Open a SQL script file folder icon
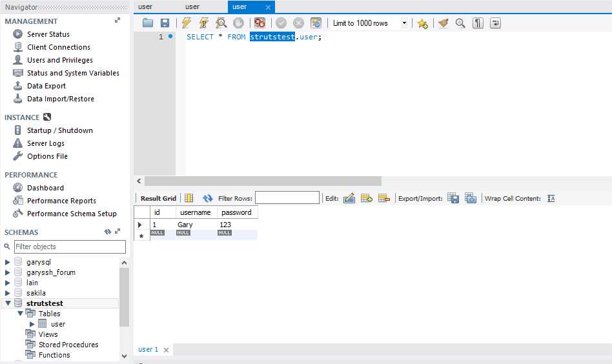Screen dimensions: 612x364 pos(148,23)
